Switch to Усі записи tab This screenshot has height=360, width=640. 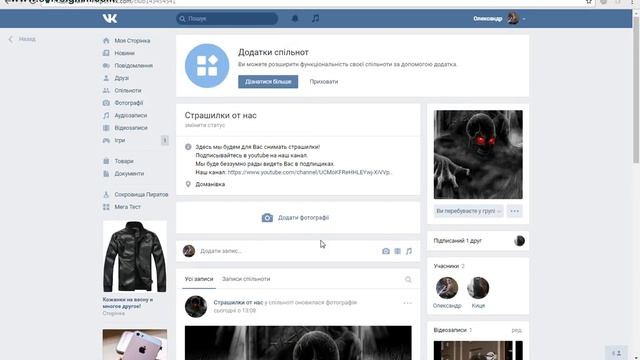[x=199, y=279]
